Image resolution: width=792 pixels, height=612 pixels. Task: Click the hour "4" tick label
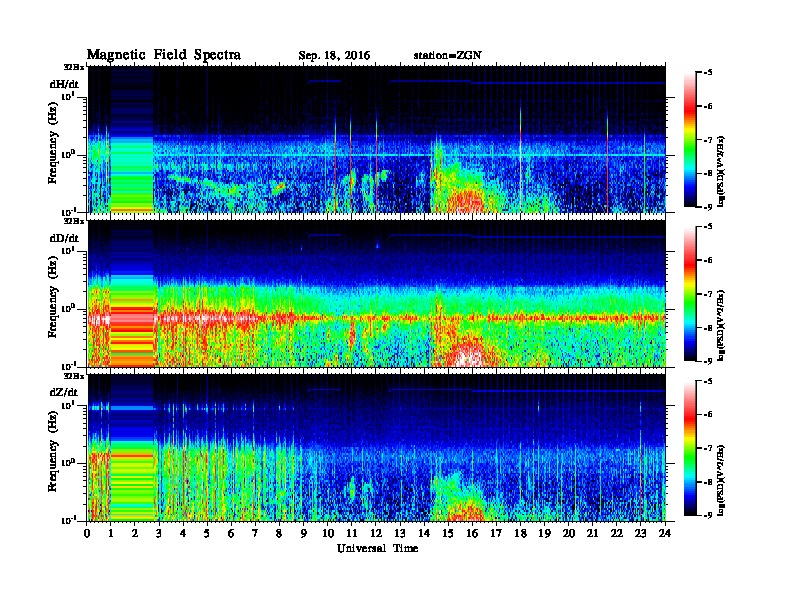coord(183,534)
